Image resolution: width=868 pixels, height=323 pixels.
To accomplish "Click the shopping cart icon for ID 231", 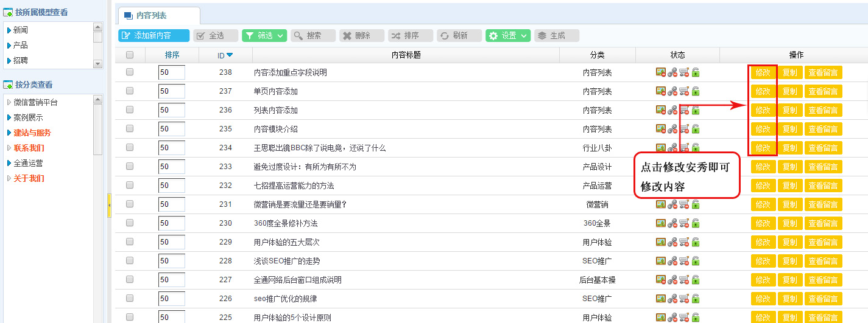I will [684, 204].
